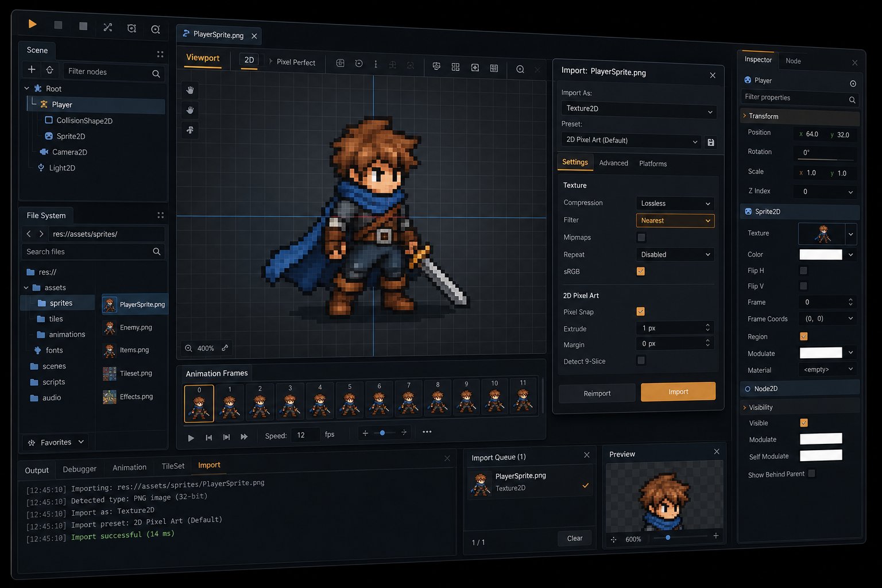Switch to the Platforms import tab

pyautogui.click(x=653, y=164)
